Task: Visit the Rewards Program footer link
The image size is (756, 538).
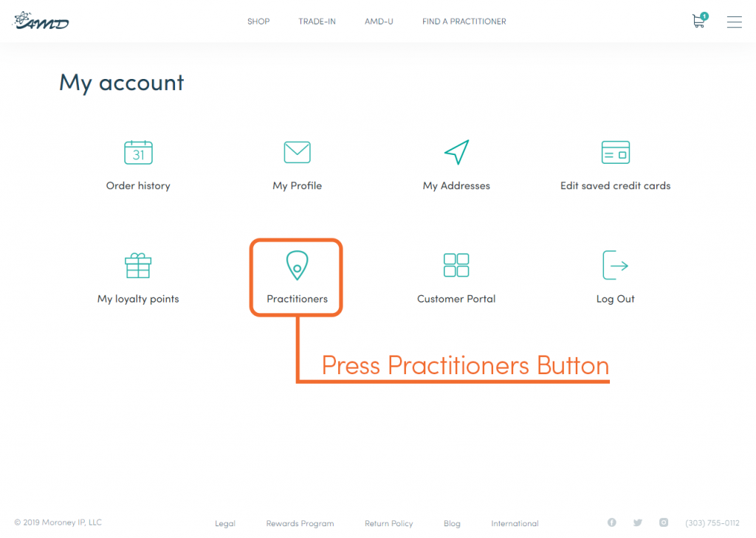Action: pyautogui.click(x=300, y=523)
